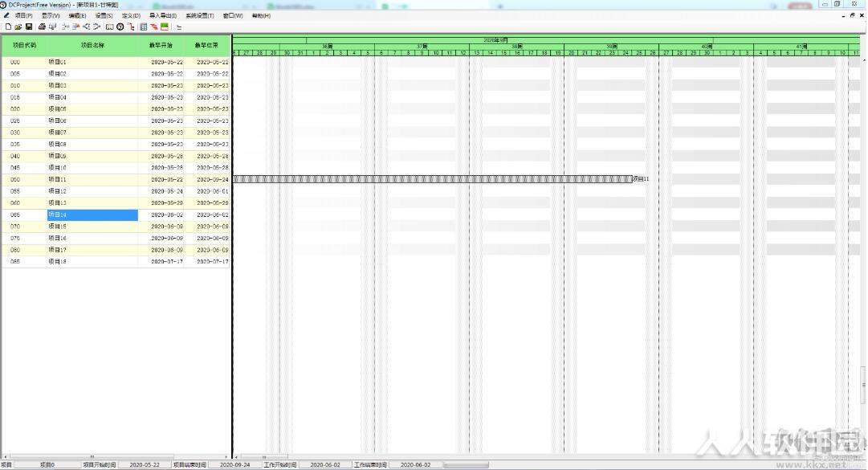Open the 导入导出(I) menu

tap(163, 15)
